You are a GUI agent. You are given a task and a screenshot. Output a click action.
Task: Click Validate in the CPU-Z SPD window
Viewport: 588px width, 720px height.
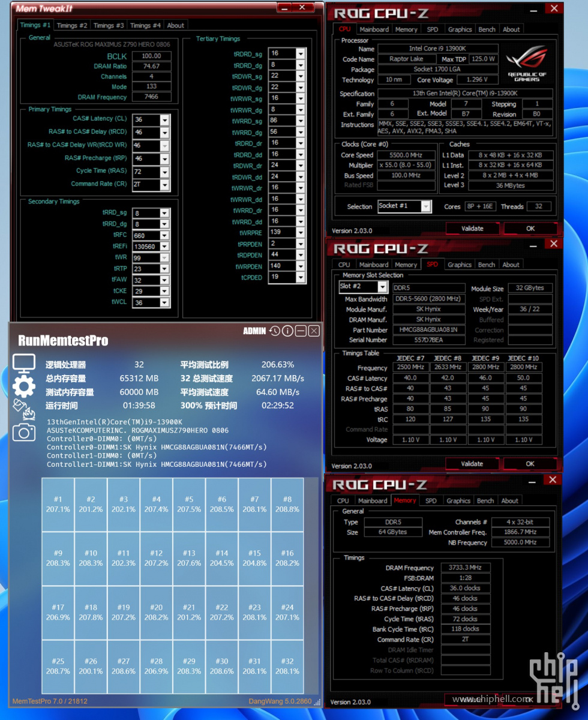pyautogui.click(x=472, y=463)
